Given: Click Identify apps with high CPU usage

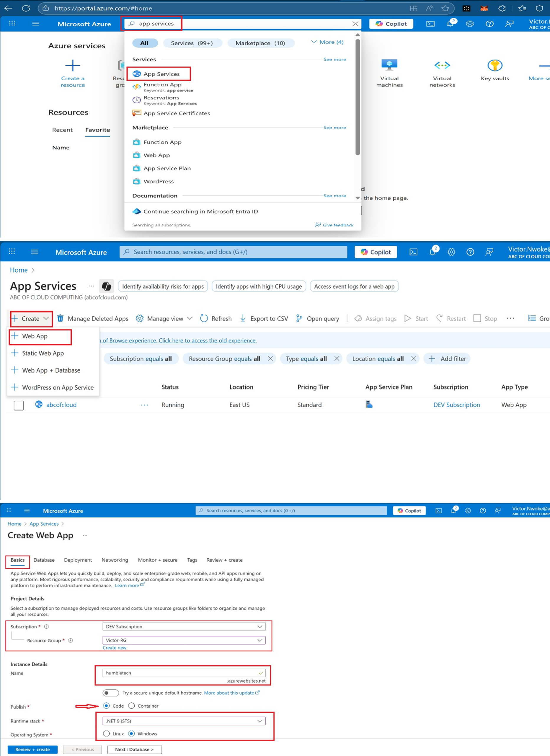Looking at the screenshot, I should click(259, 286).
